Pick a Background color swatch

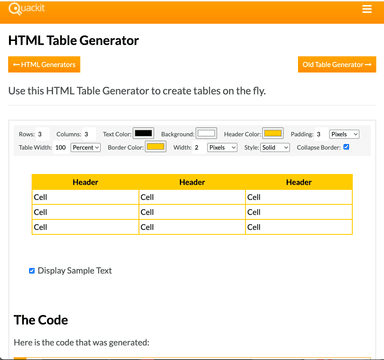[x=206, y=133]
